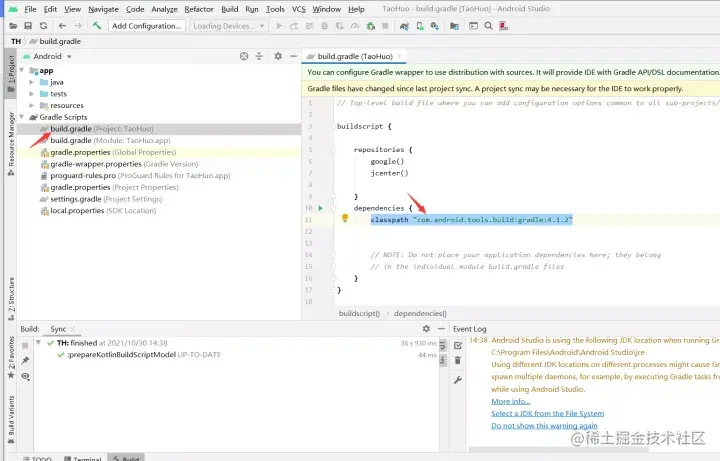
Task: Click the pin tab icon in Build panel
Action: tap(25, 360)
